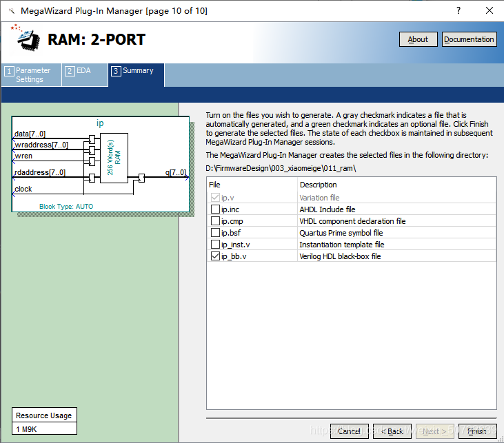Click the wren port label
Screen dimensions: 504x443
click(x=23, y=156)
